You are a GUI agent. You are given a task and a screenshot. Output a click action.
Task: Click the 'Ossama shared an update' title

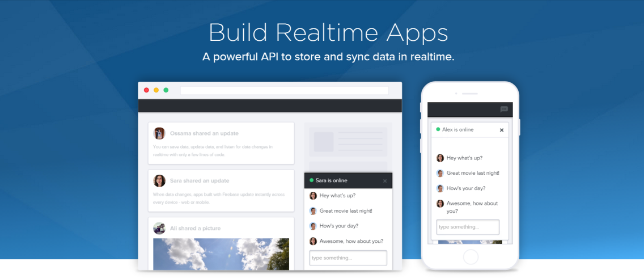204,133
